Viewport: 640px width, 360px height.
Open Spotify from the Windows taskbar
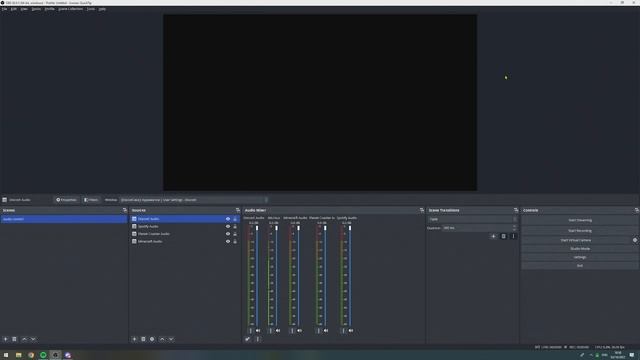[x=43, y=355]
